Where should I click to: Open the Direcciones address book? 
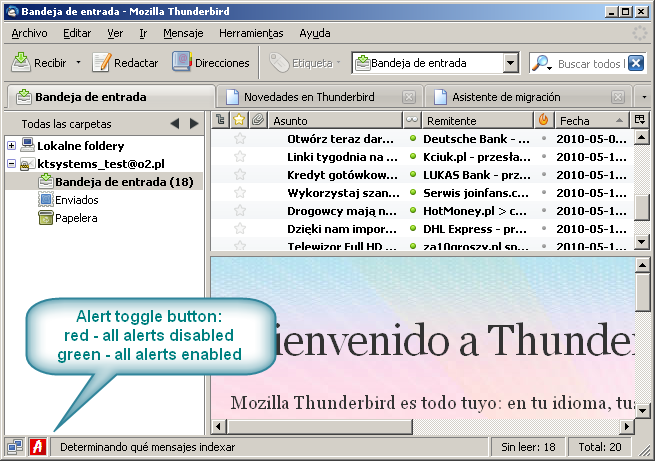pos(211,63)
